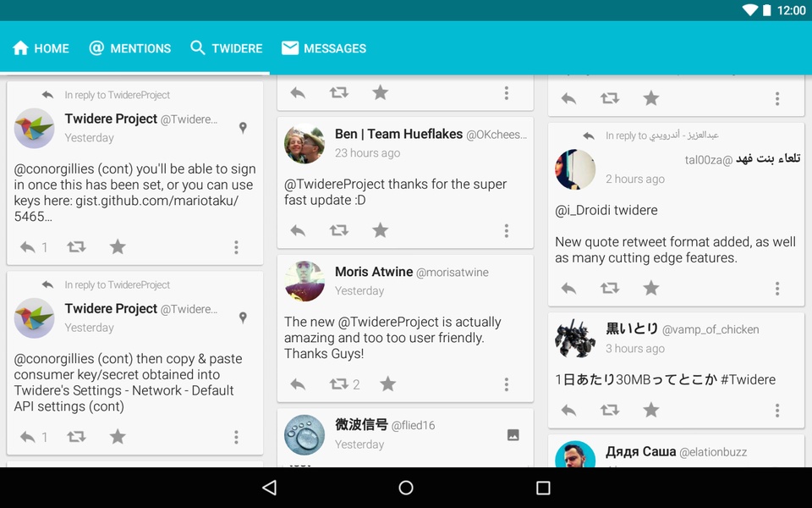Star the cut-off tweet above Ben's
812x508 pixels.
(380, 93)
